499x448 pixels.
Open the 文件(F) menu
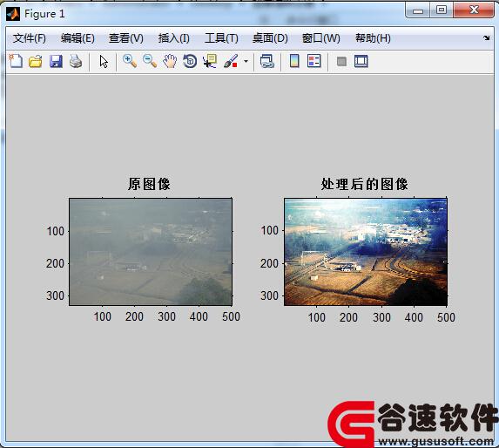tap(30, 38)
